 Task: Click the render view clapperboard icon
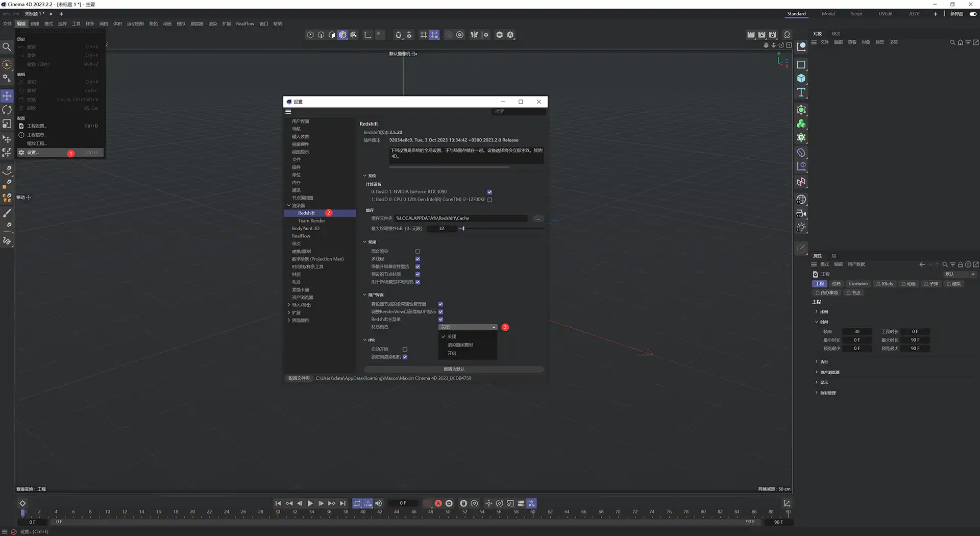[751, 35]
